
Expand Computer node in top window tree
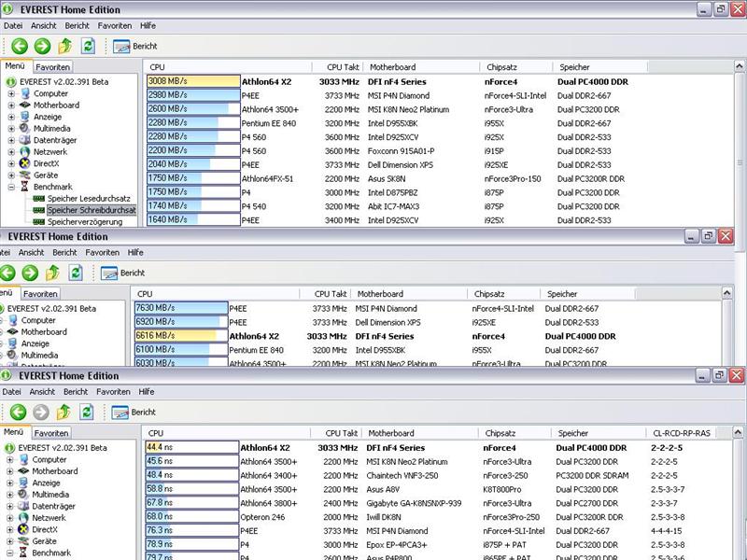[11, 94]
